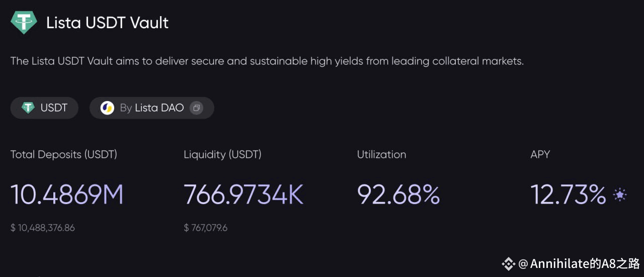Copy Lista DAO address via copy icon
Viewport: 644px width, 277px height.
click(196, 108)
